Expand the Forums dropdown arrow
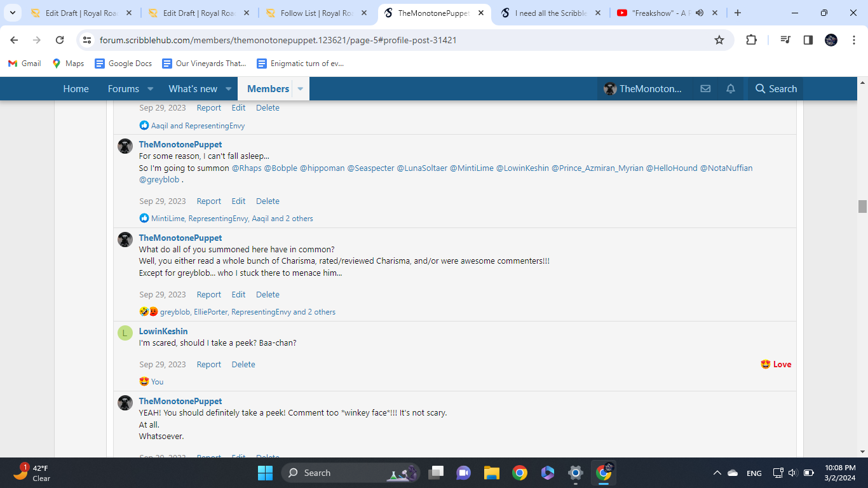The image size is (868, 488). (150, 88)
